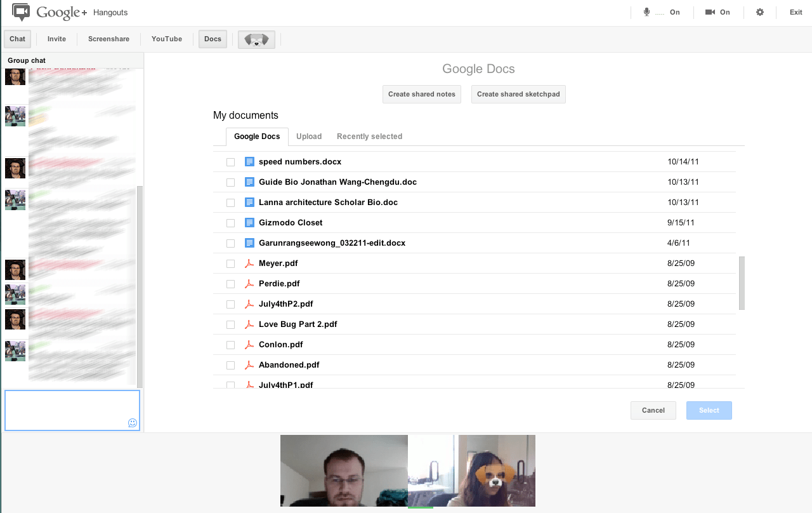Click the file name "Love Bug Part 2.pdf"

298,324
